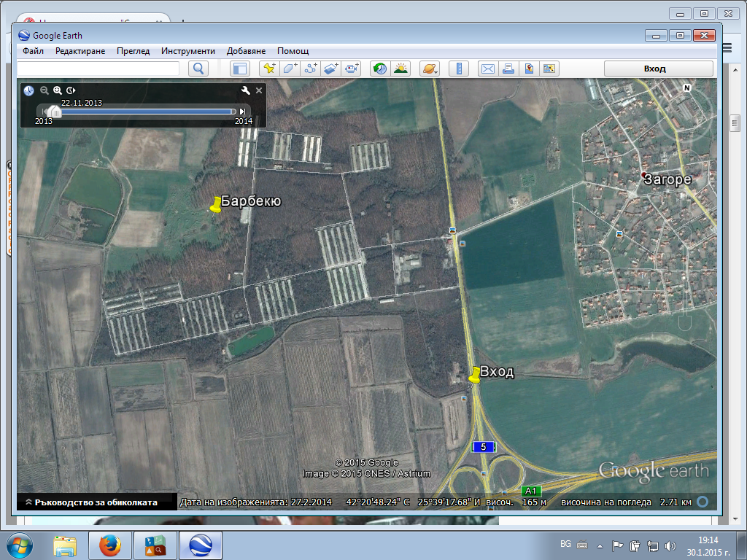Open the planet switcher dropdown
747x560 pixels.
pyautogui.click(x=429, y=69)
